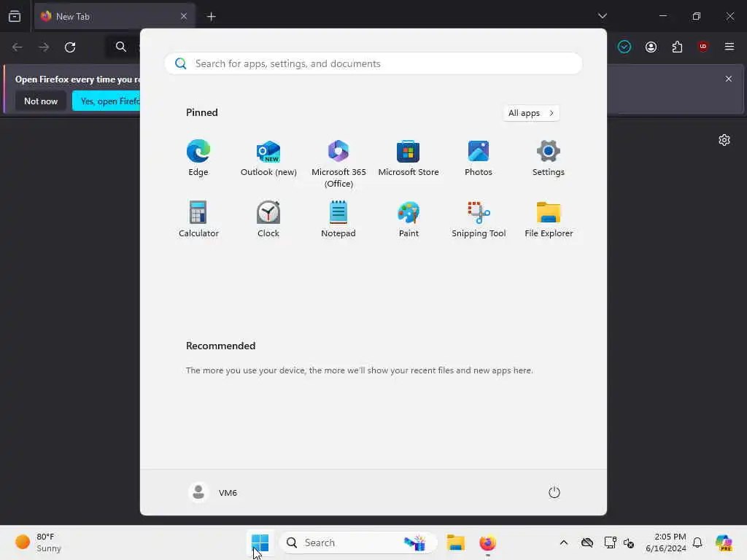Screen dimensions: 747x560
Task: Click Yes, open Firefox button
Action: pyautogui.click(x=107, y=101)
